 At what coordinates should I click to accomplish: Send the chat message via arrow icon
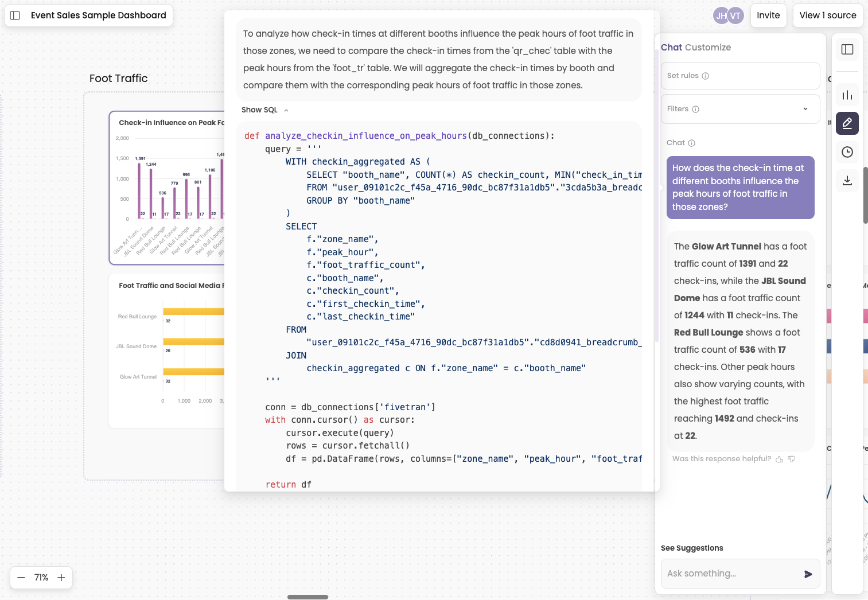click(x=808, y=574)
